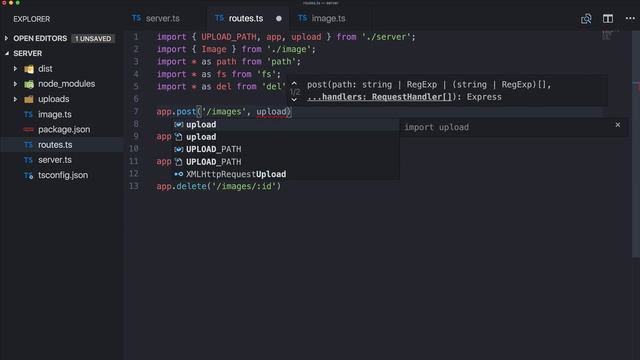Screen dimensions: 640x360
Task: Open the search-in-files icon at top right
Action: click(586, 19)
